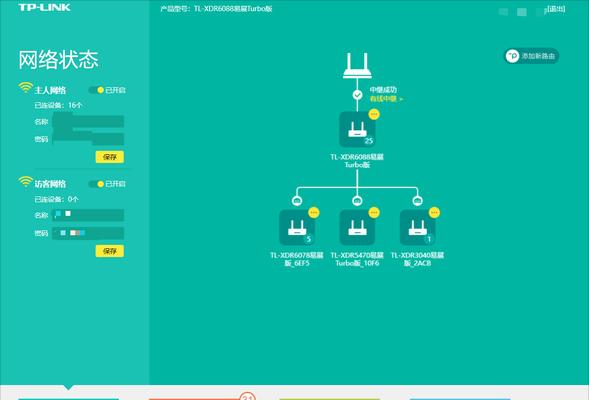Click wired link icon above TL-XDR5470
This screenshot has height=400, width=589.
pos(357,201)
